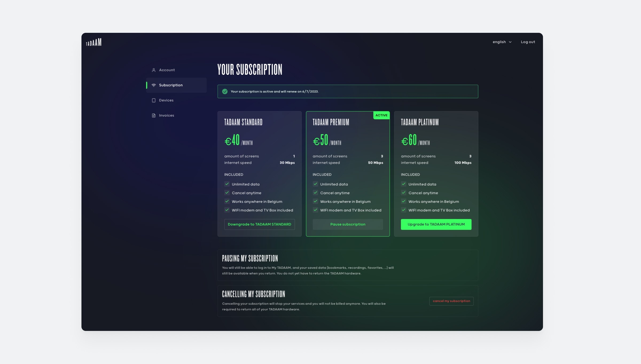Click WIFI modem checkmark in Premium plan

pos(315,210)
